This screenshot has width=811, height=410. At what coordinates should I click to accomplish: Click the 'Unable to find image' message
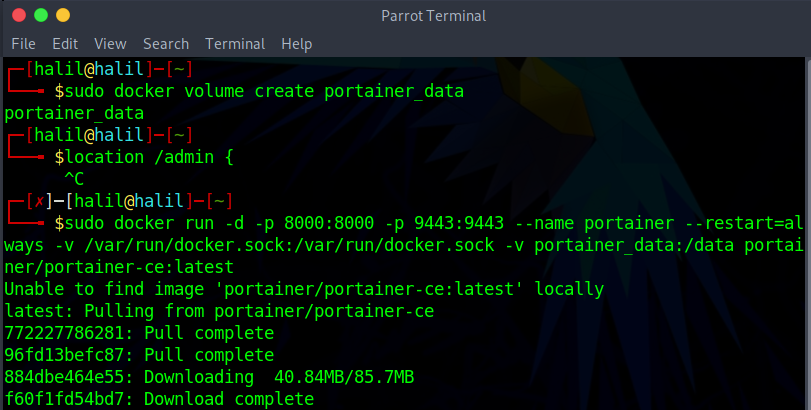pyautogui.click(x=304, y=289)
